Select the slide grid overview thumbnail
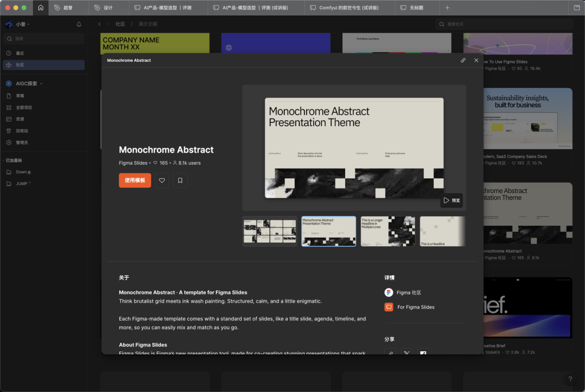This screenshot has width=585, height=392. point(270,231)
